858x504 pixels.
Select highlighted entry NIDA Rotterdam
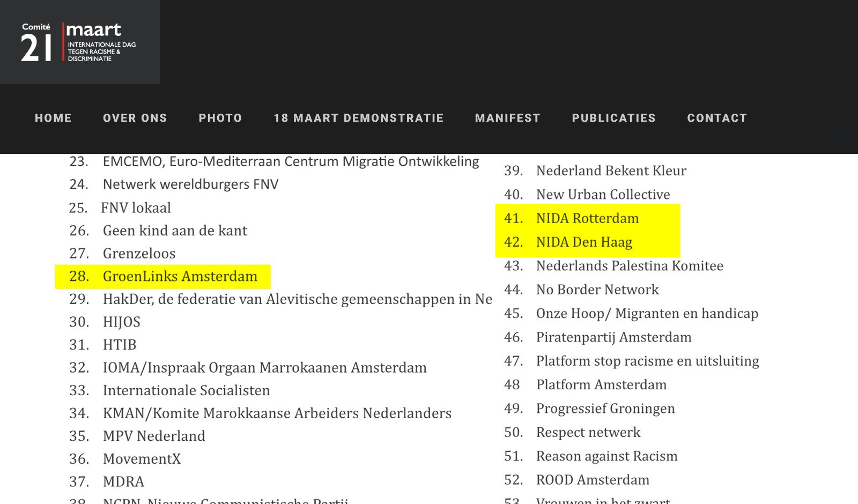pyautogui.click(x=572, y=218)
